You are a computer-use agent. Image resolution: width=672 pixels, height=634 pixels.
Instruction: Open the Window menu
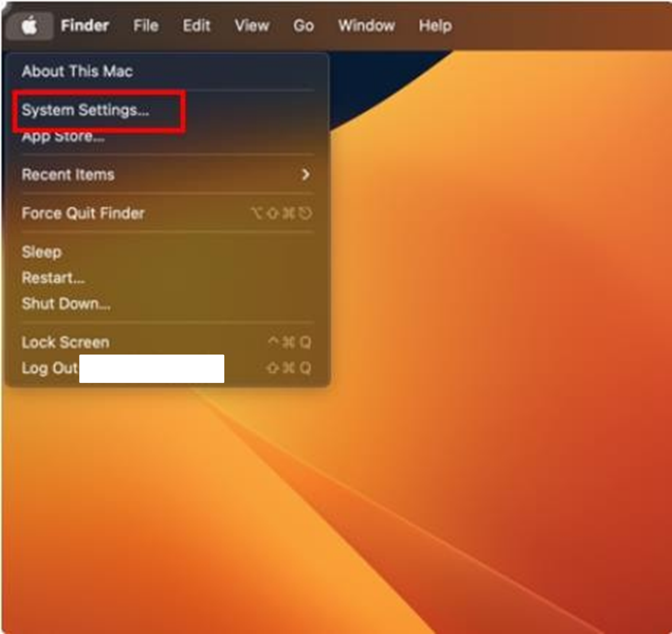pyautogui.click(x=366, y=25)
